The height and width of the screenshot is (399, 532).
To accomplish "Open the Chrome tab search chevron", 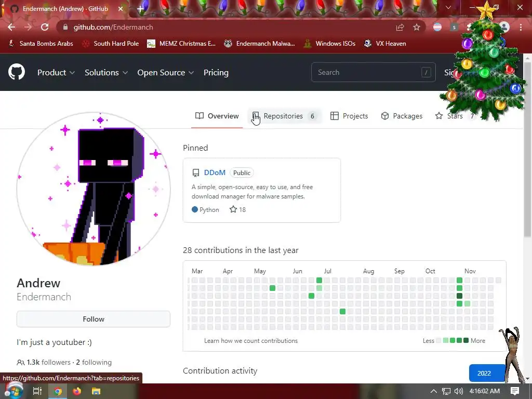I will 448,7.
